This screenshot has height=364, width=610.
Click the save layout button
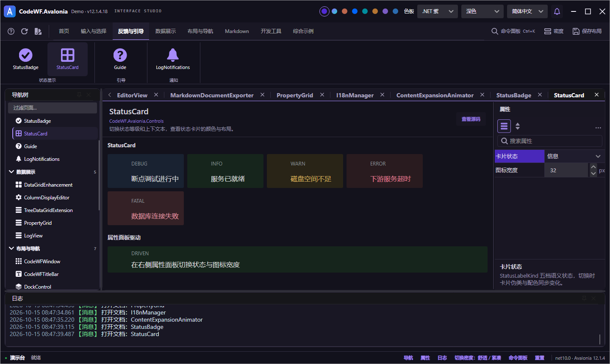(x=587, y=31)
